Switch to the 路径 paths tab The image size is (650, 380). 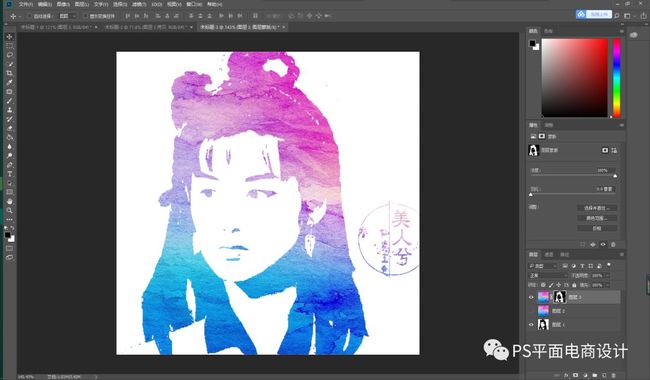tap(564, 254)
